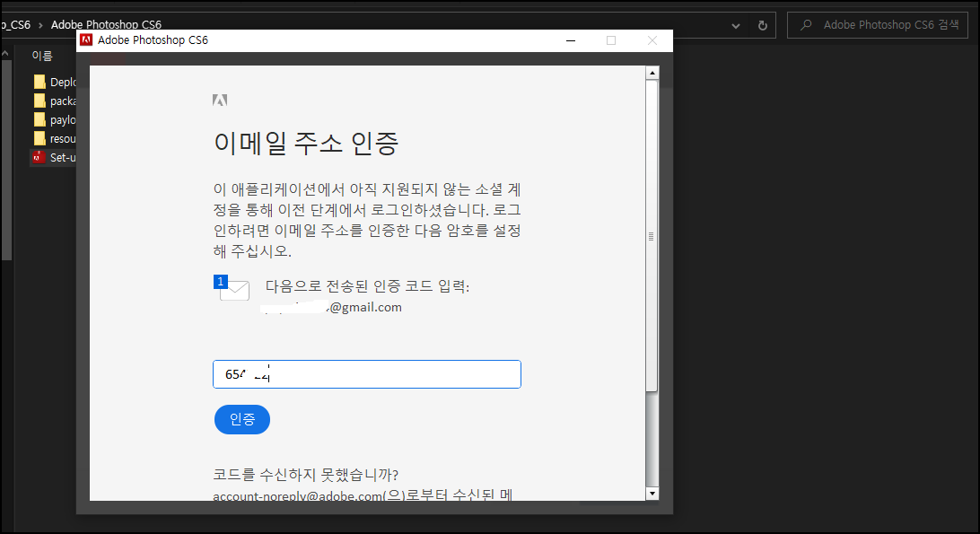Click the dialog vertical scrollbar thumb
980x534 pixels.
pos(652,236)
